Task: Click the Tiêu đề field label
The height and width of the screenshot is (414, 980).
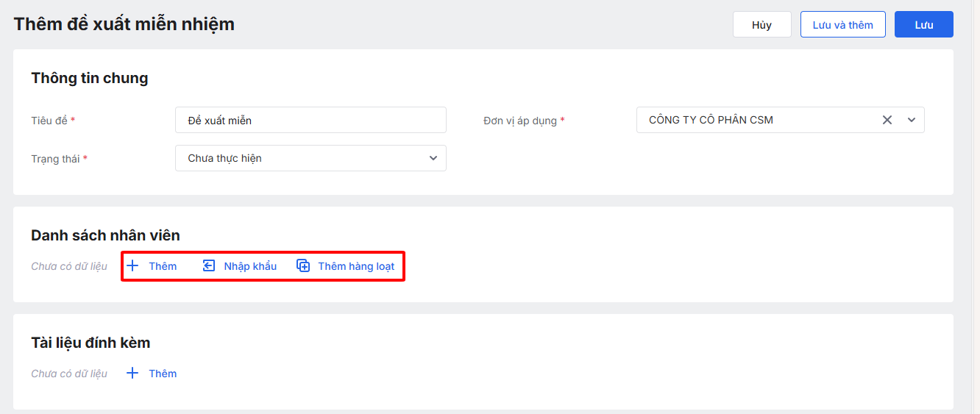Action: [x=50, y=120]
